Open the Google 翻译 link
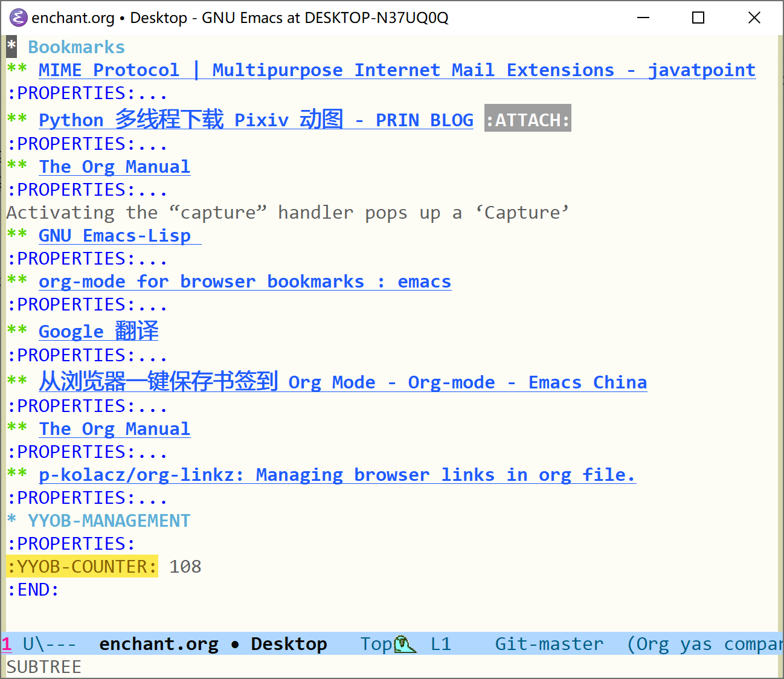The height and width of the screenshot is (679, 784). pos(98,331)
